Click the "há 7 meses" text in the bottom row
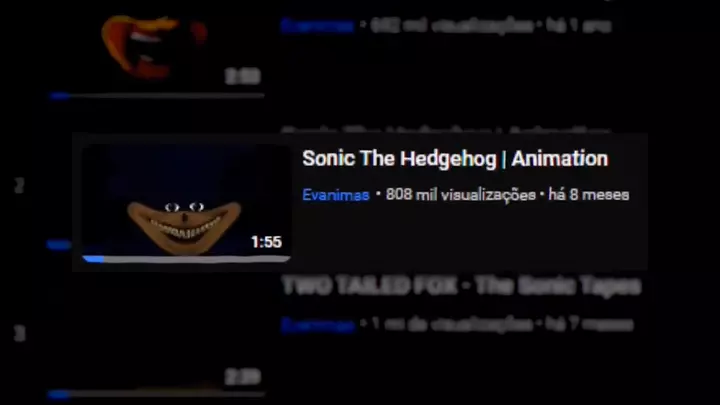Image resolution: width=720 pixels, height=405 pixels. tap(590, 325)
